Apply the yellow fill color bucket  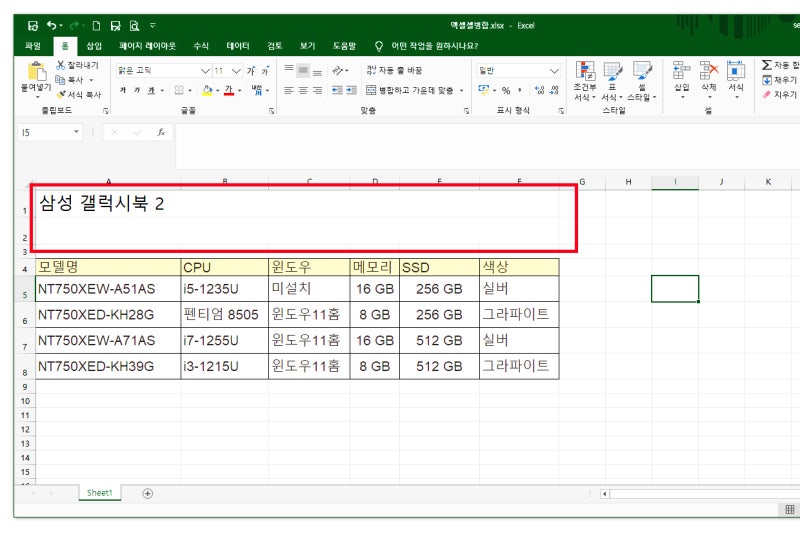[x=207, y=90]
